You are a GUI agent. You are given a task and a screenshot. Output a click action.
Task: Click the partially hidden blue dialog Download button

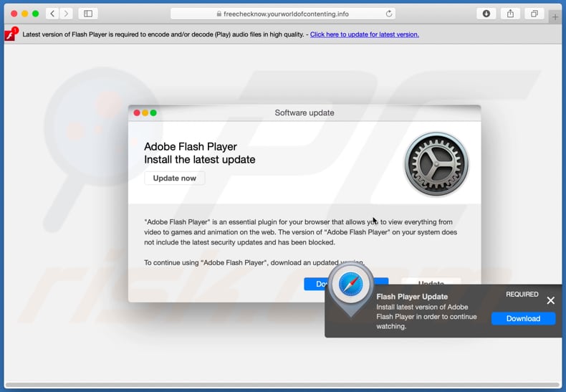pyautogui.click(x=316, y=284)
